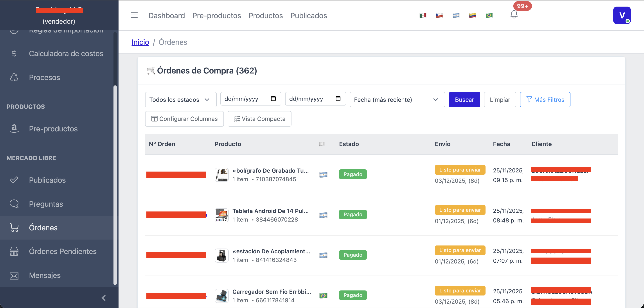Click the Tableta Android product thumbnail
The width and height of the screenshot is (644, 308).
[x=221, y=215]
